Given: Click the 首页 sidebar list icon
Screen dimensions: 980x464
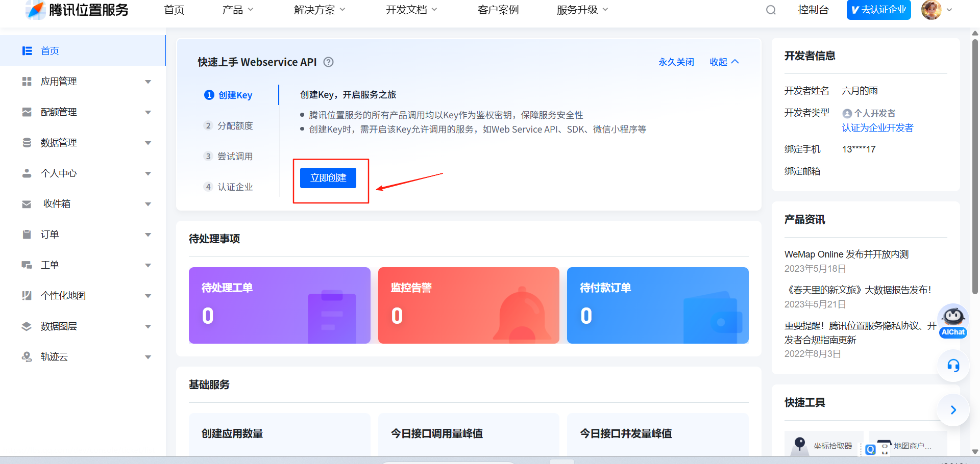Looking at the screenshot, I should pos(27,51).
